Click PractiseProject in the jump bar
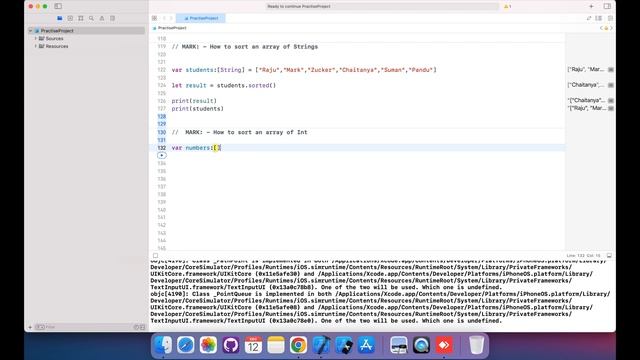 tap(172, 28)
